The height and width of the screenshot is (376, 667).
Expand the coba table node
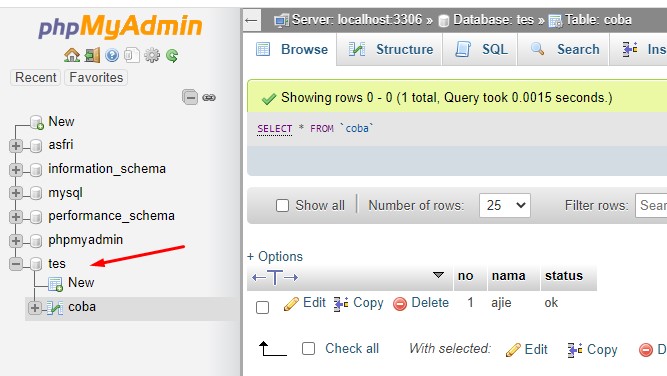[x=35, y=308]
